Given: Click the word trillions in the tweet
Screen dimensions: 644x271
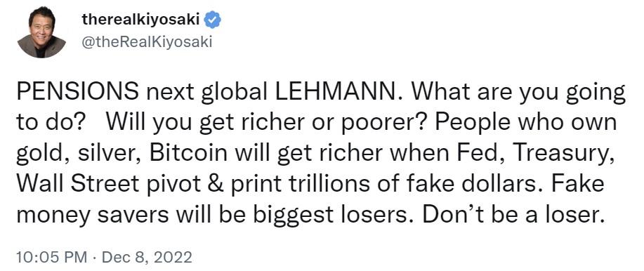Looking at the screenshot, I should [x=335, y=185].
